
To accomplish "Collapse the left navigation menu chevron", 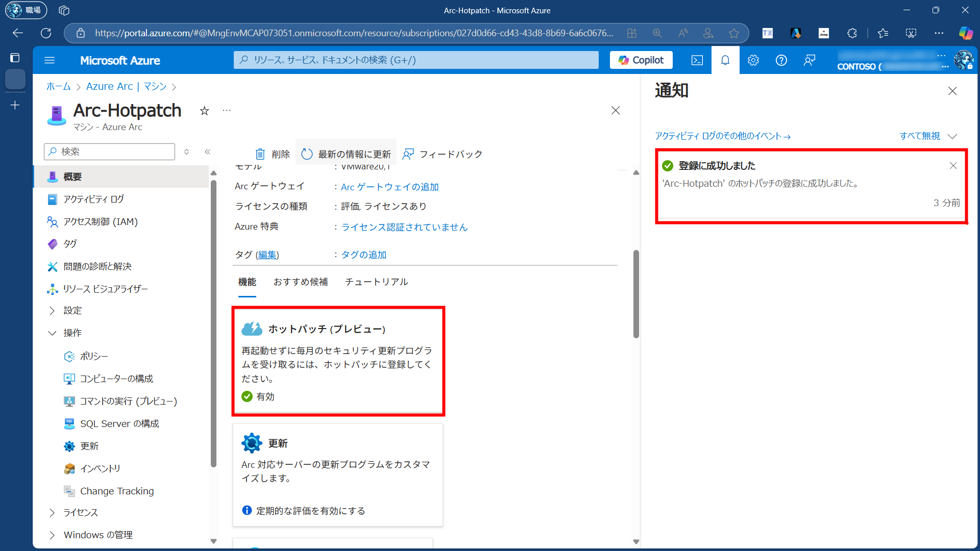I will tap(208, 152).
